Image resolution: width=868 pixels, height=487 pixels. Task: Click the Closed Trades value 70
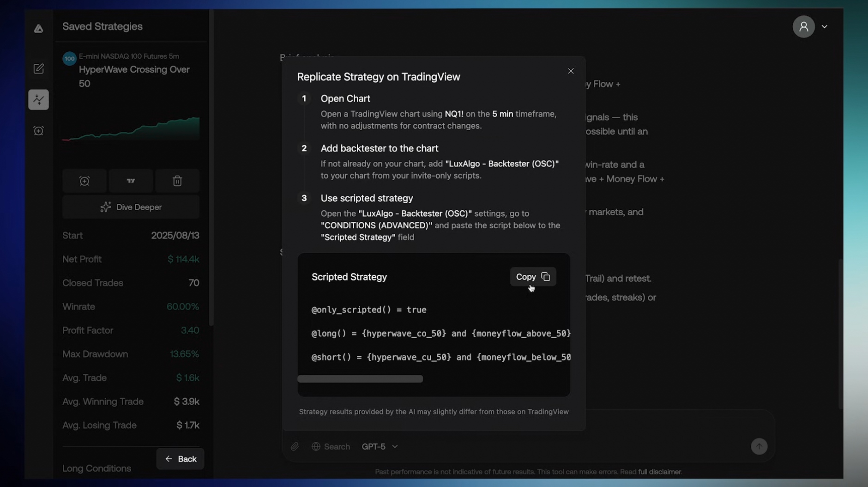[194, 283]
